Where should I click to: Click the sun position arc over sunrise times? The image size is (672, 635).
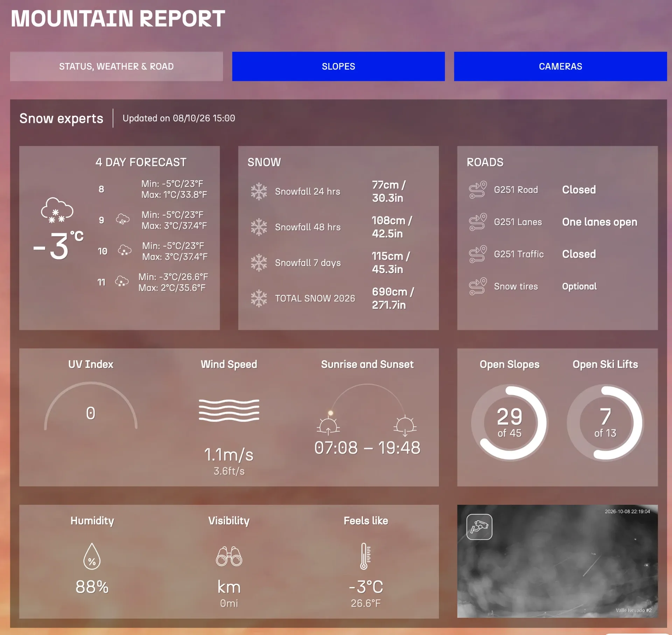(367, 399)
